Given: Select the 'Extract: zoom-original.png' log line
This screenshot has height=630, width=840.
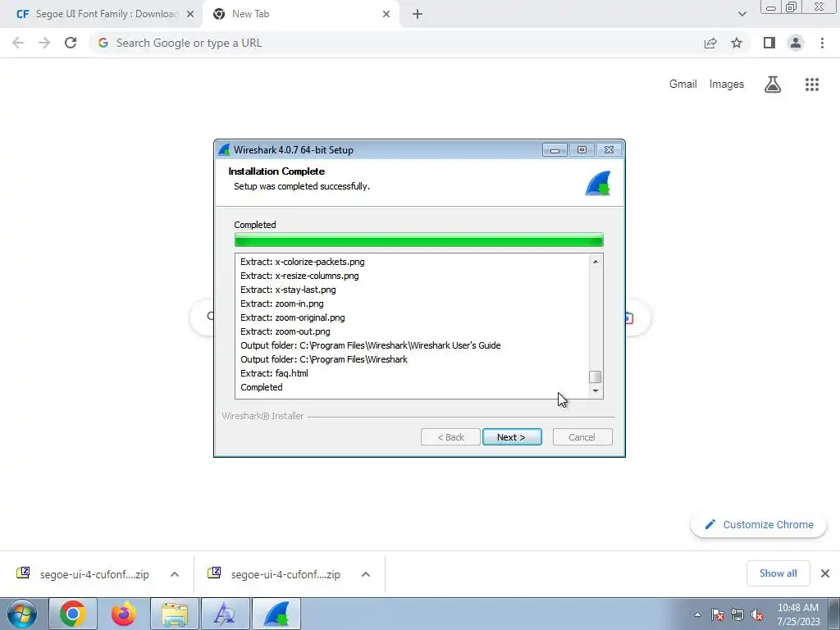Looking at the screenshot, I should (x=293, y=317).
